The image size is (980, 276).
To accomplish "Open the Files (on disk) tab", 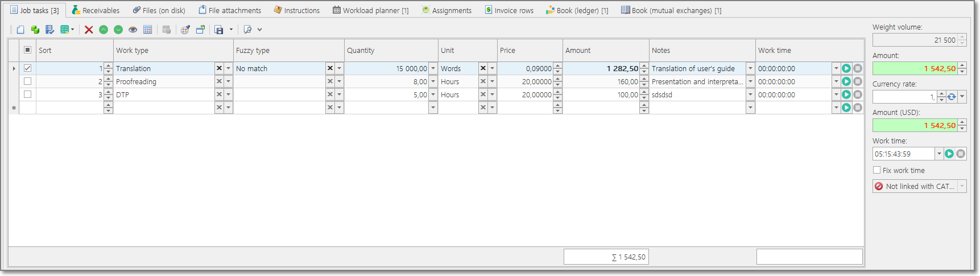I will pyautogui.click(x=159, y=10).
